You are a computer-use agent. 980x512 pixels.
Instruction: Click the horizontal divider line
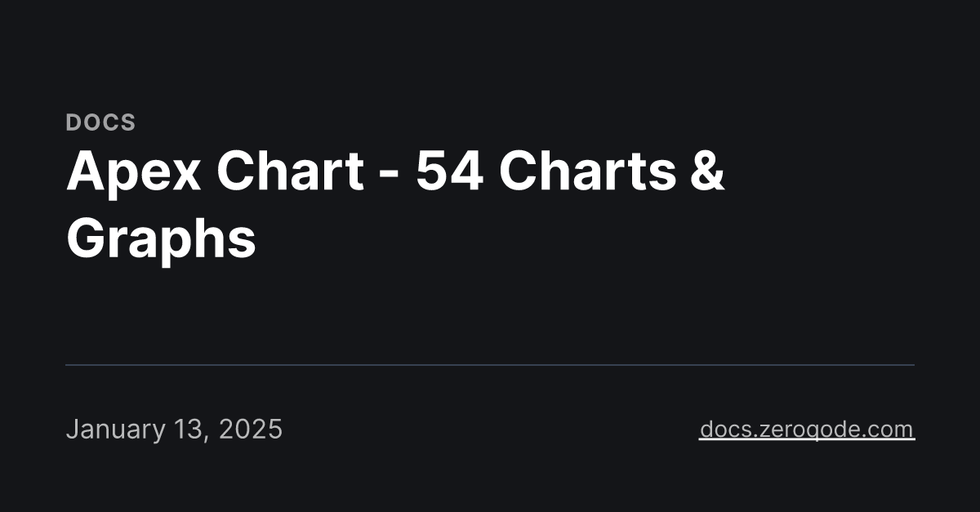point(490,365)
